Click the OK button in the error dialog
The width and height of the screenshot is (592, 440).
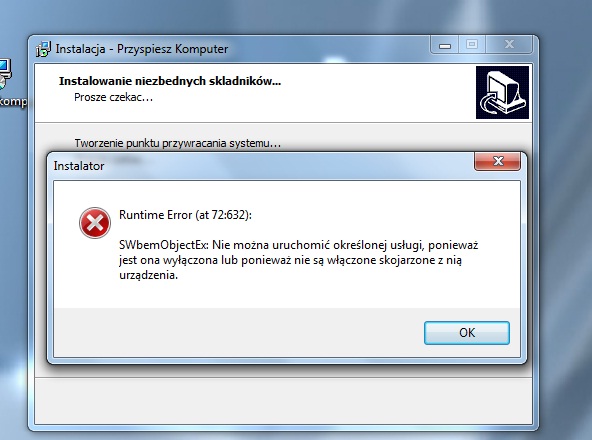[x=467, y=333]
